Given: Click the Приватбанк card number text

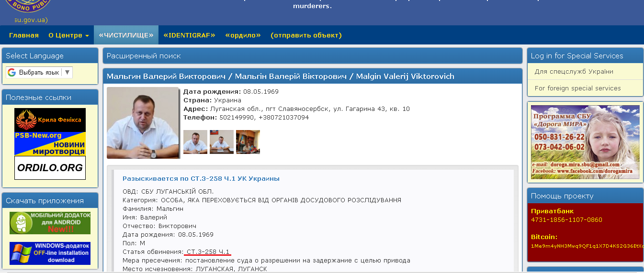Looking at the screenshot, I should coord(566,220).
